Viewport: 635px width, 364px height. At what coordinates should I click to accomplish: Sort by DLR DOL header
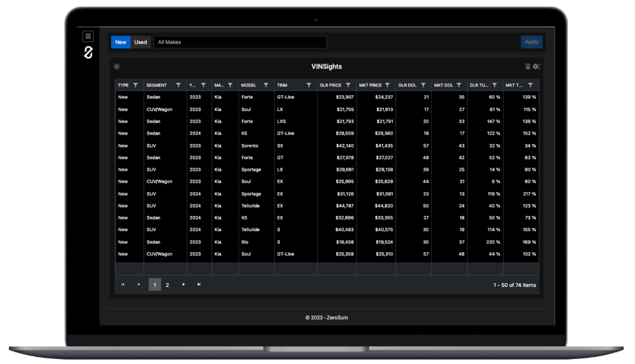407,85
